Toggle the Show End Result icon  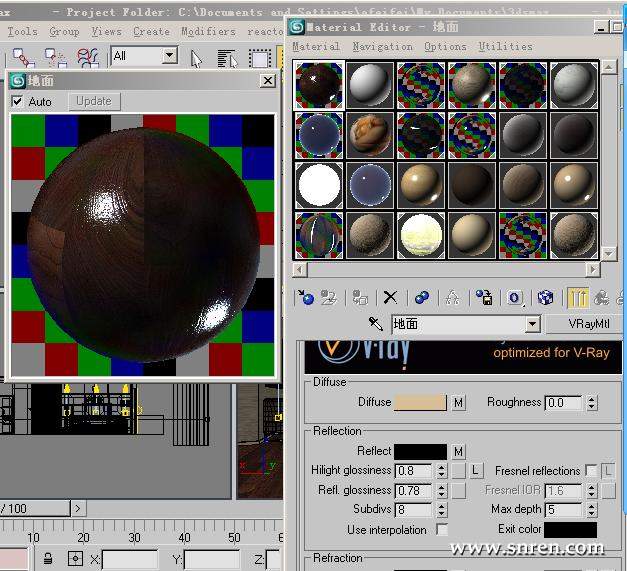(578, 297)
